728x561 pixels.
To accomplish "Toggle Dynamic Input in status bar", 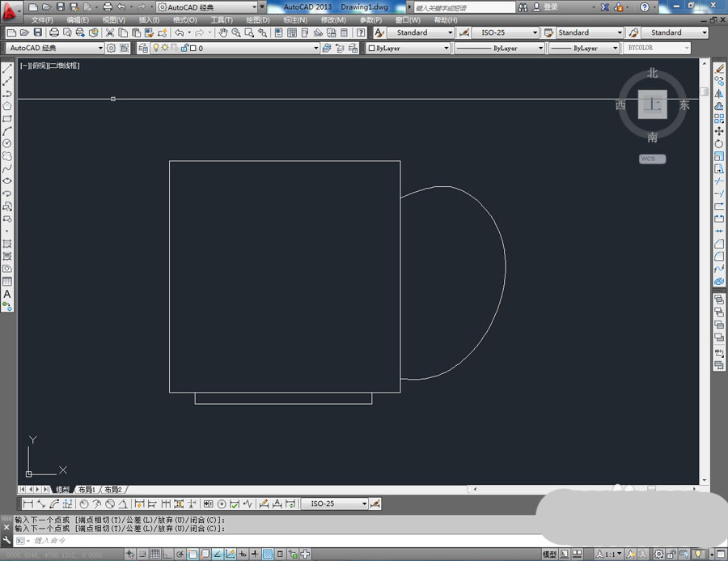I will [243, 554].
